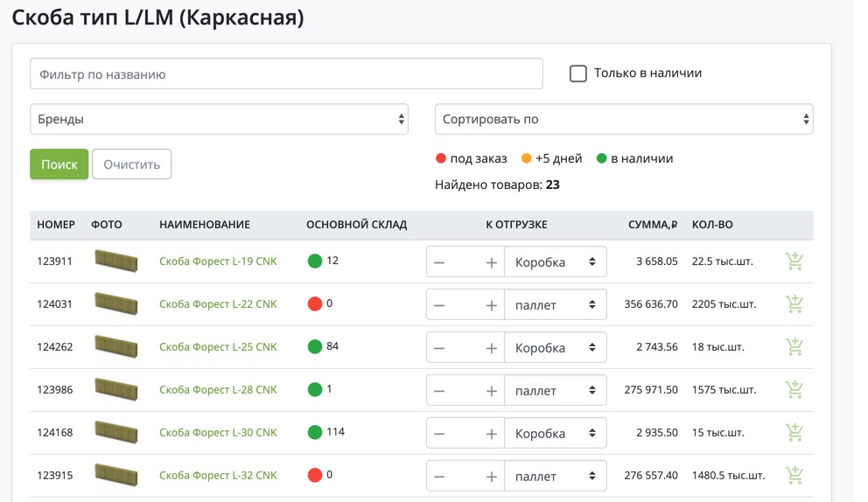Enable the Только в наличии checkbox
Image resolution: width=868 pixels, height=502 pixels.
click(x=577, y=73)
